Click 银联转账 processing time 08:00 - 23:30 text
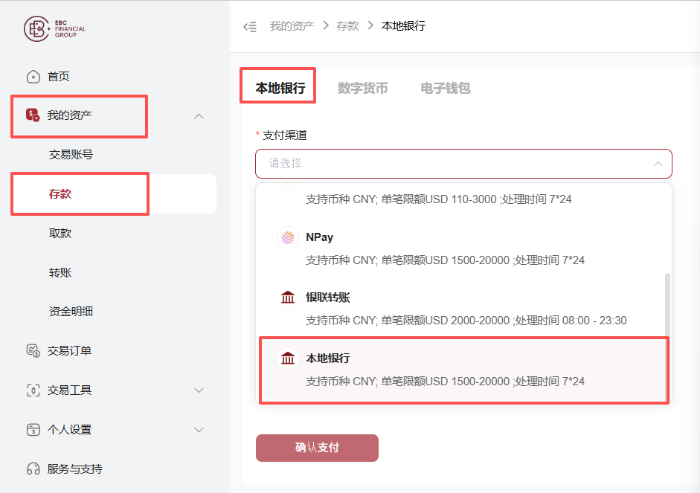This screenshot has width=700, height=493. coord(570,321)
